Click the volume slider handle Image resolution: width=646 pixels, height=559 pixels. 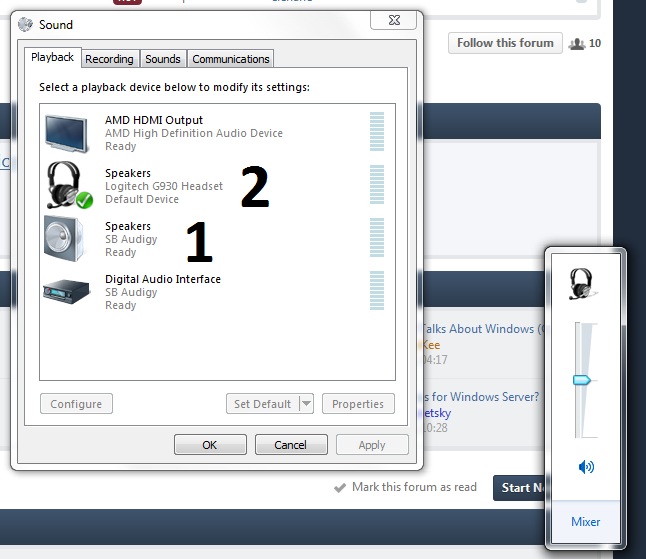pos(582,380)
